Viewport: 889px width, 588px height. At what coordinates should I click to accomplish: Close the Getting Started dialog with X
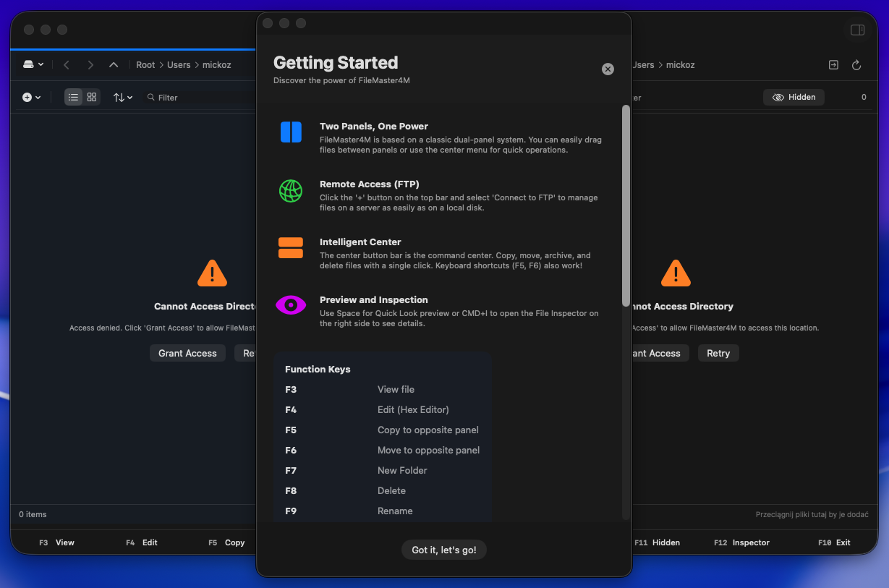click(608, 69)
